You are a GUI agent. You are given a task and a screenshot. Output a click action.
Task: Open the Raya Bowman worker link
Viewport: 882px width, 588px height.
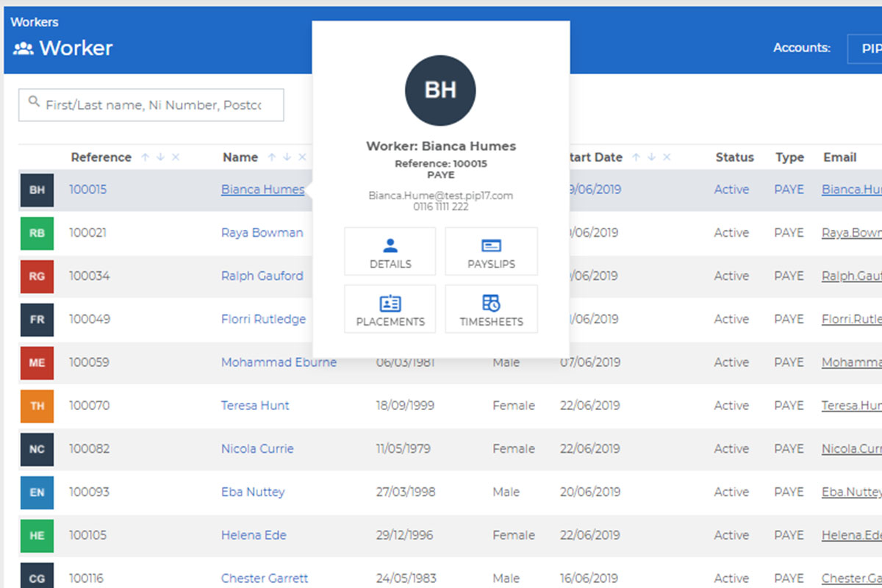pos(262,233)
